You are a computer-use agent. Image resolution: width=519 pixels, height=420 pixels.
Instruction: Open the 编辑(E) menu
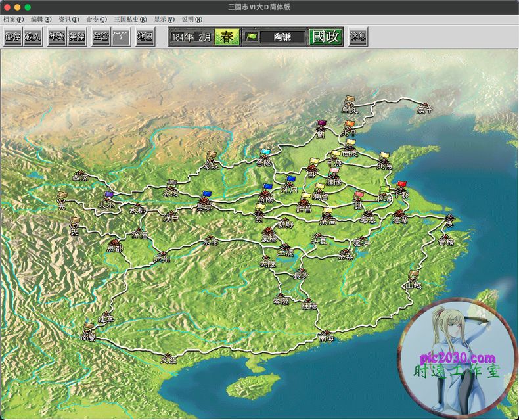[x=41, y=20]
